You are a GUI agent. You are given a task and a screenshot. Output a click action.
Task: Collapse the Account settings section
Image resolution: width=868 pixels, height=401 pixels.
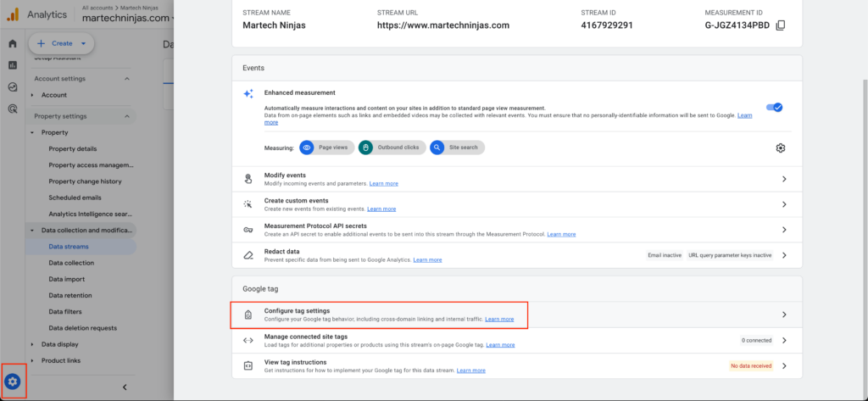[x=127, y=79]
